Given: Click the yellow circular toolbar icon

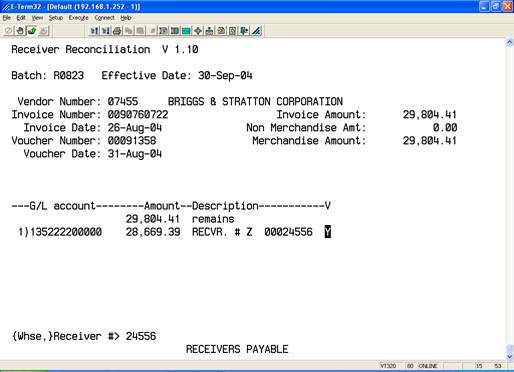Looking at the screenshot, I should click(x=221, y=31).
